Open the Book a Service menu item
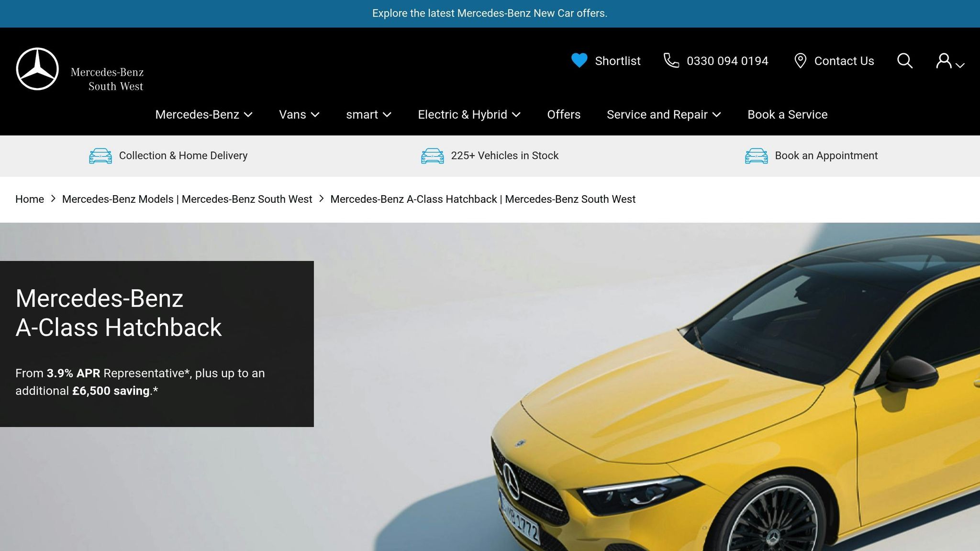Screen dimensions: 980x551 point(787,115)
